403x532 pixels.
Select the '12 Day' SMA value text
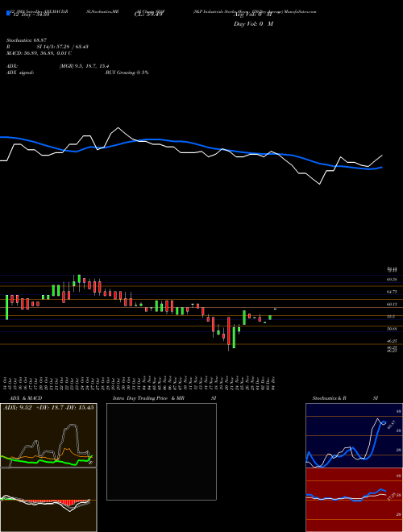[31, 15]
